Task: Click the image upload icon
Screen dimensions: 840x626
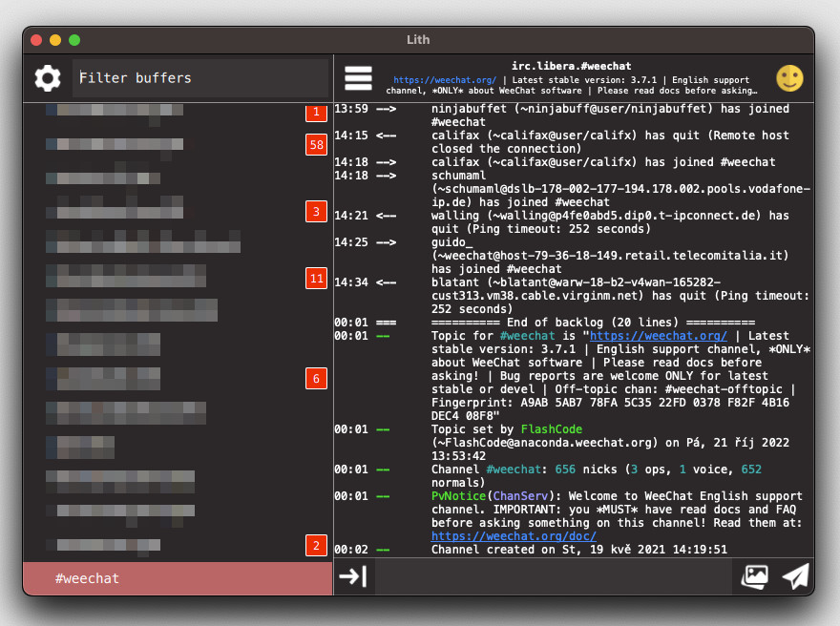Action: [754, 576]
